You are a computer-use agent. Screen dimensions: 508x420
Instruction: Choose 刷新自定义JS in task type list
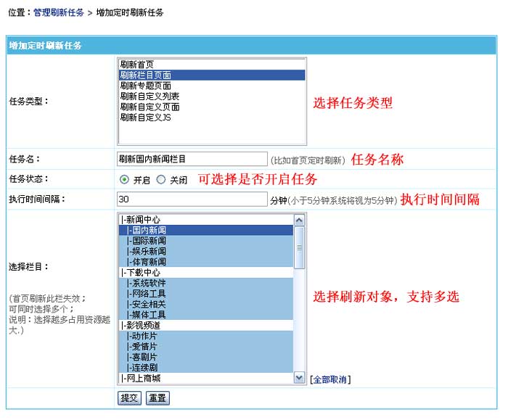pos(145,117)
